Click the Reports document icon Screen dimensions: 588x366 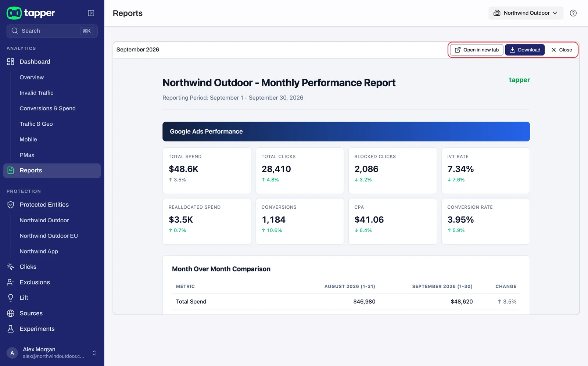tap(11, 171)
